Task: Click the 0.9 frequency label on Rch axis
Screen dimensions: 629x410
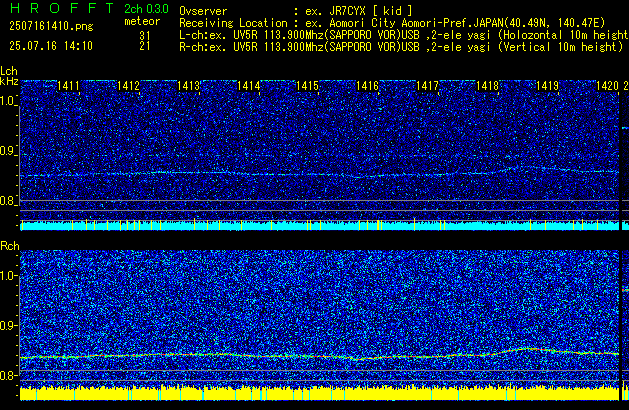Action: 8,325
